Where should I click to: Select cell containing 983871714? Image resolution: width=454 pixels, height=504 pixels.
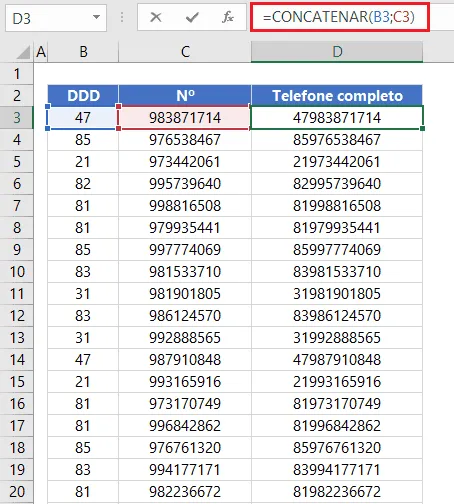pos(185,118)
